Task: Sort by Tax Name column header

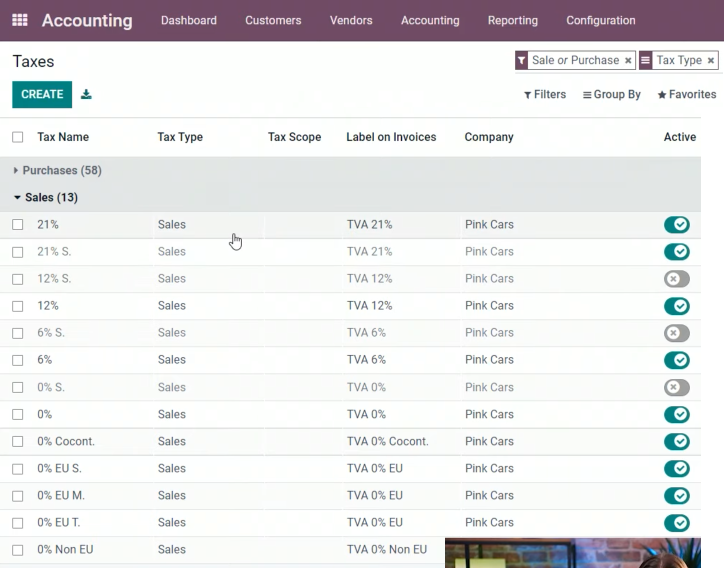Action: tap(63, 137)
